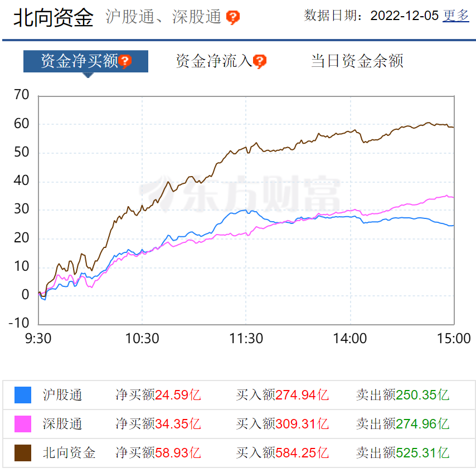Click the brown 北向资金 line's end at 15:00
The height and width of the screenshot is (473, 476).
(453, 128)
